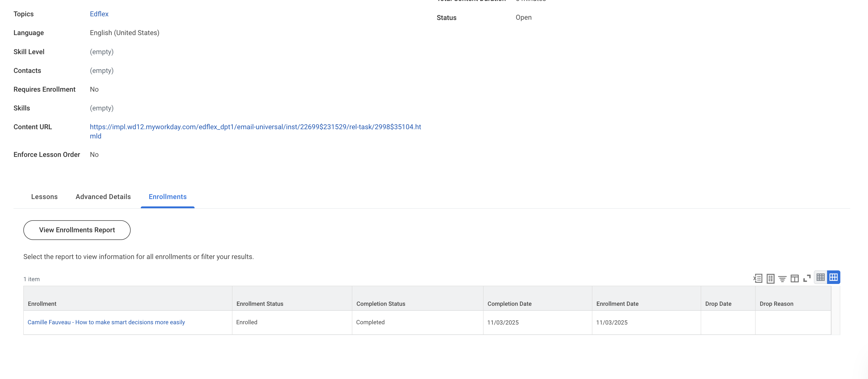The height and width of the screenshot is (379, 868).
Task: Click the 'Enrolled' status cell
Action: pos(292,322)
